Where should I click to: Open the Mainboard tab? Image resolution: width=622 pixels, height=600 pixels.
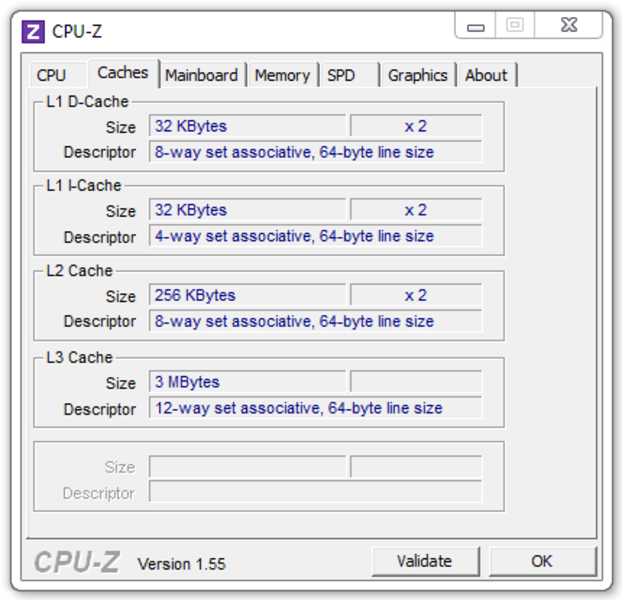click(x=201, y=75)
